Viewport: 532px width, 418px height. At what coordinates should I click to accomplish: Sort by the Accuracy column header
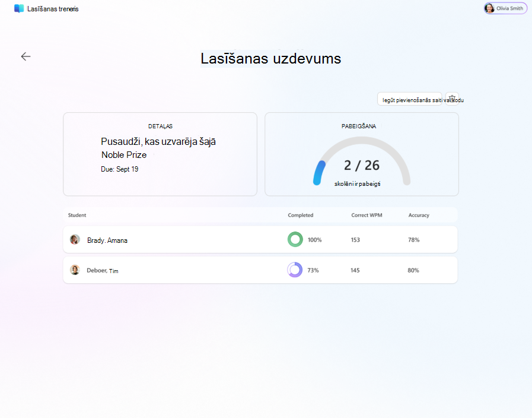[x=419, y=215]
